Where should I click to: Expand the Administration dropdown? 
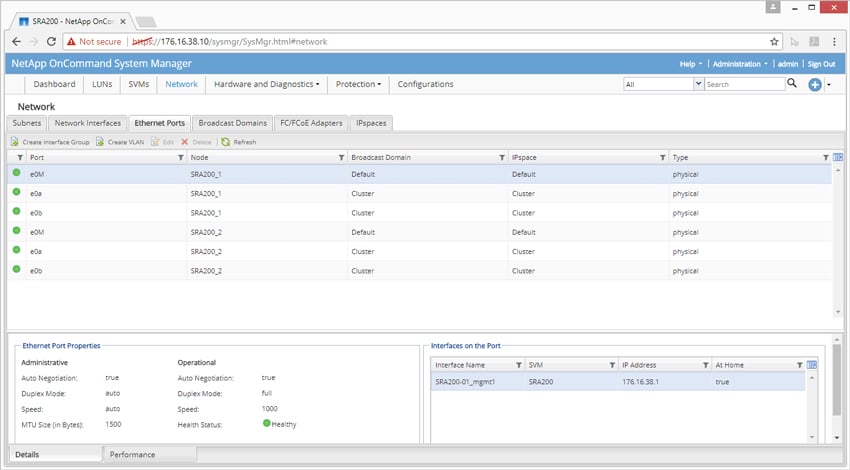[x=740, y=64]
